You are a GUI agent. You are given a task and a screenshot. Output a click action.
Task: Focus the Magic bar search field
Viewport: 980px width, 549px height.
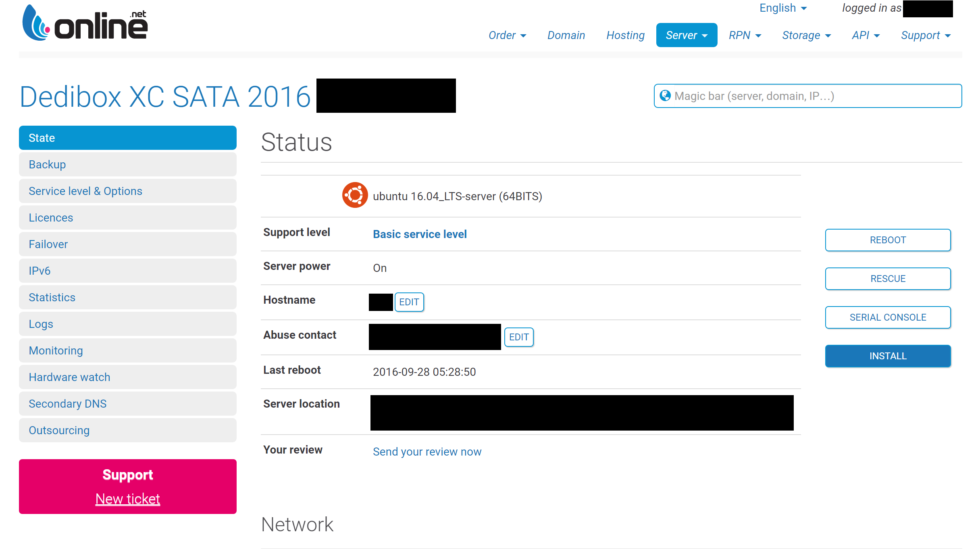coord(814,96)
